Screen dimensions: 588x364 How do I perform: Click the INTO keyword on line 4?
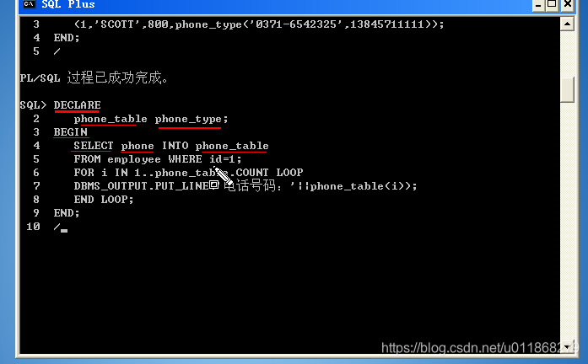pos(175,146)
